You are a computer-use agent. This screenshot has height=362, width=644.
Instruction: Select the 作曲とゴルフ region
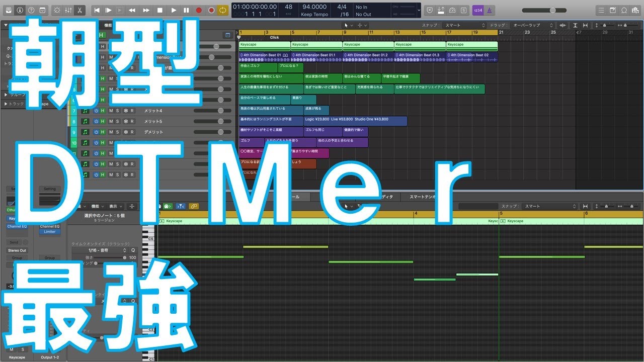(258, 67)
